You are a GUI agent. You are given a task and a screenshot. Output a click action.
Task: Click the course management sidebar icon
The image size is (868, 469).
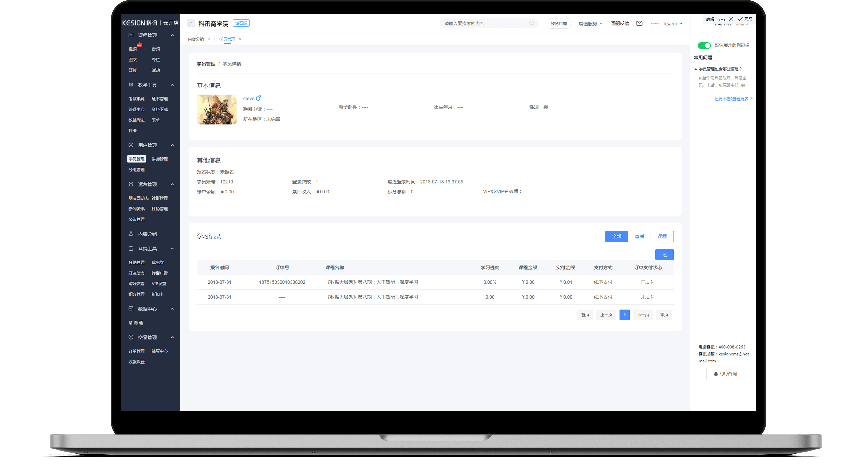[x=131, y=35]
